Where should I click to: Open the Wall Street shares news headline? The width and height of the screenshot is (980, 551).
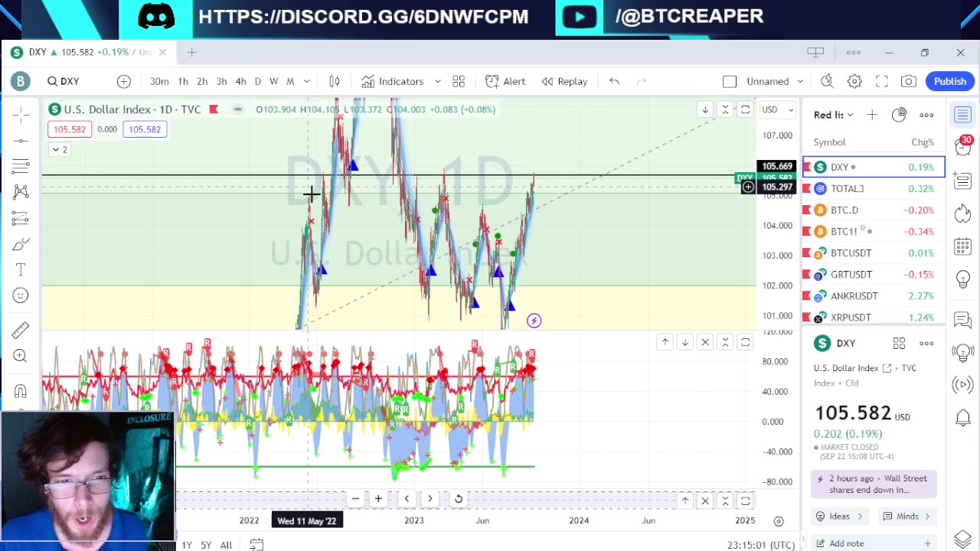(872, 484)
